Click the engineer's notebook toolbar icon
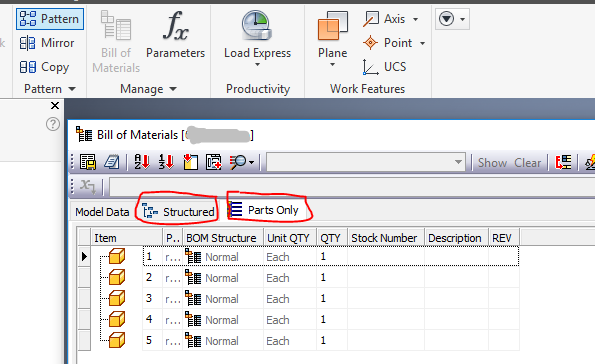The image size is (595, 364). pos(112,162)
